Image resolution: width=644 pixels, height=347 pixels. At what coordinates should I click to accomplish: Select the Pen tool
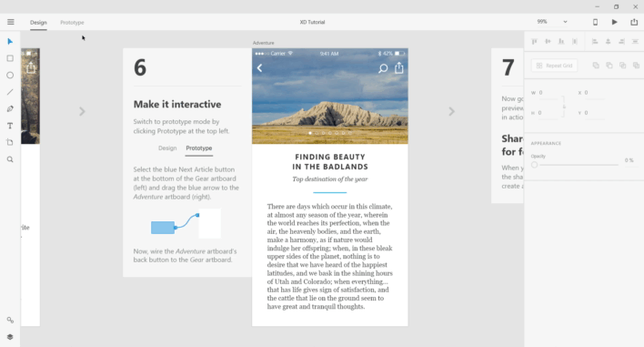pos(10,108)
